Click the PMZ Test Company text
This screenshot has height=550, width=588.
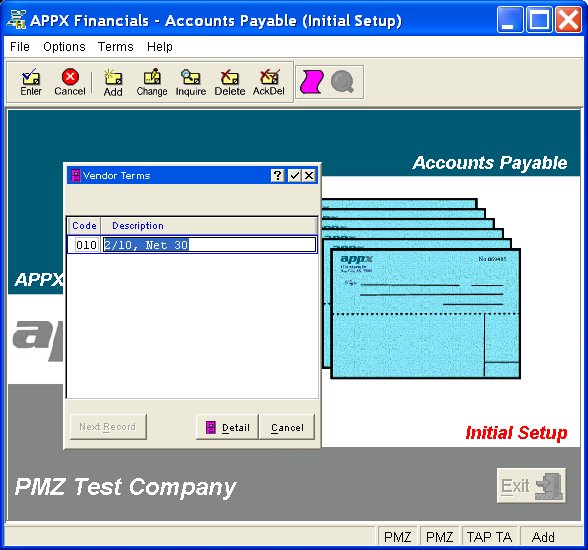126,487
